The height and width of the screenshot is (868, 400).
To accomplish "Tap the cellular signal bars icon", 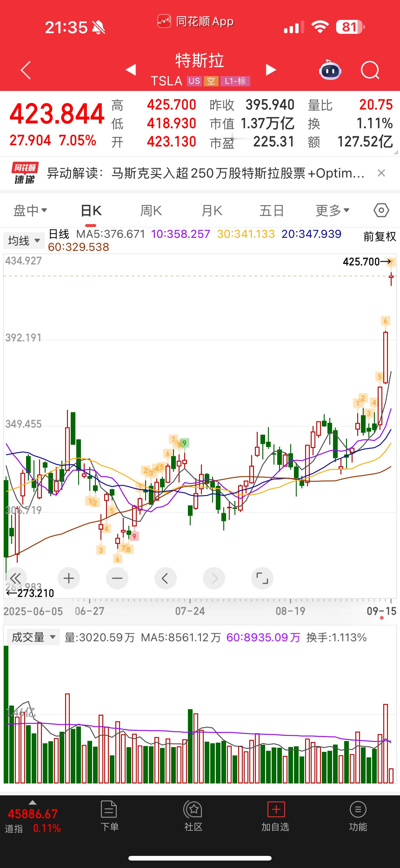I will pyautogui.click(x=294, y=27).
